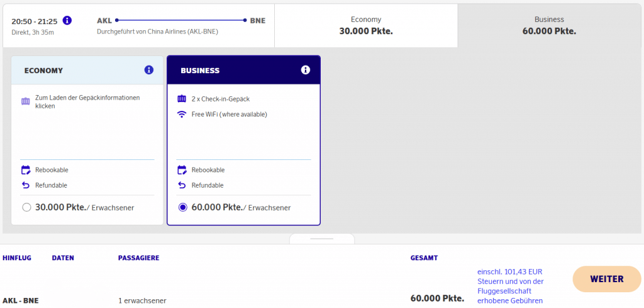Image resolution: width=644 pixels, height=308 pixels.
Task: Select the Economy 30.000 Pkte. radio button
Action: [x=26, y=207]
